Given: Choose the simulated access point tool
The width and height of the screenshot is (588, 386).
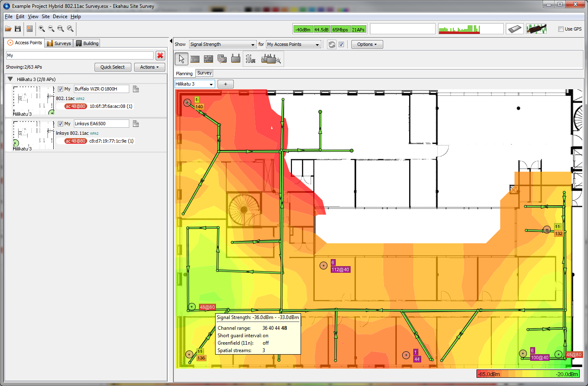Looking at the screenshot, I should coord(236,59).
